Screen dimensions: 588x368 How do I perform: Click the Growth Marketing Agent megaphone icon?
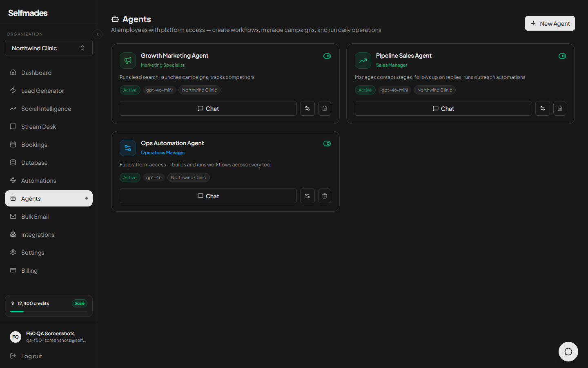[128, 61]
